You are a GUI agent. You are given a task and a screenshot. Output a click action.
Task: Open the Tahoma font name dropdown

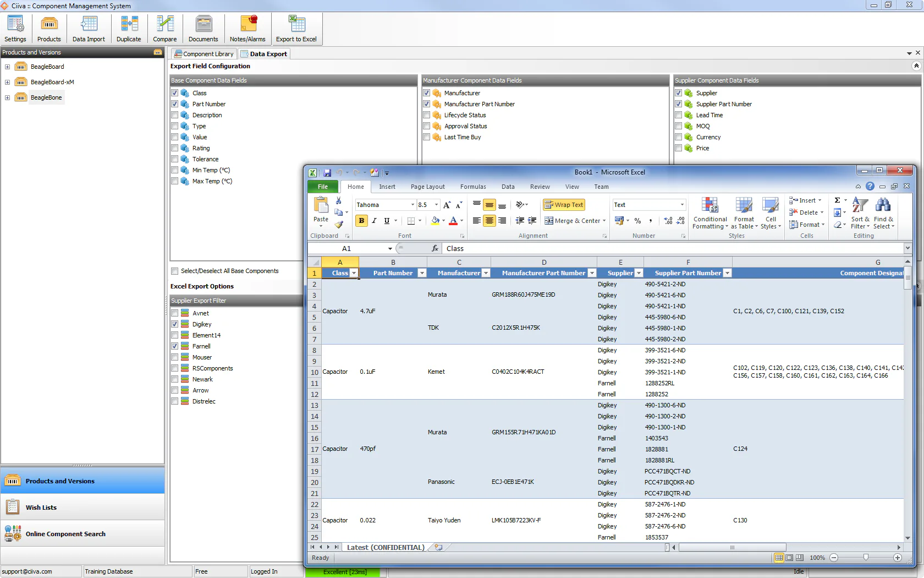tap(413, 205)
